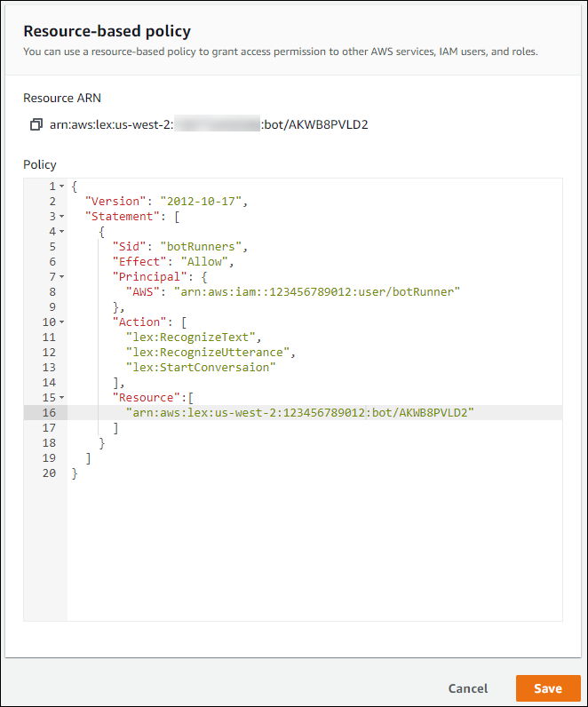
Task: Click the empty editor area below the policy
Action: coord(311,551)
